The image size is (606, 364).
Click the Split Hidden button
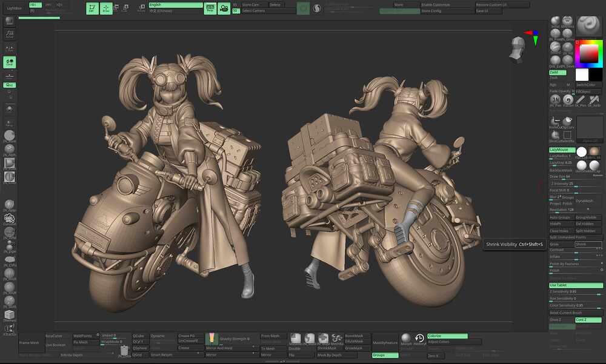[x=588, y=231]
